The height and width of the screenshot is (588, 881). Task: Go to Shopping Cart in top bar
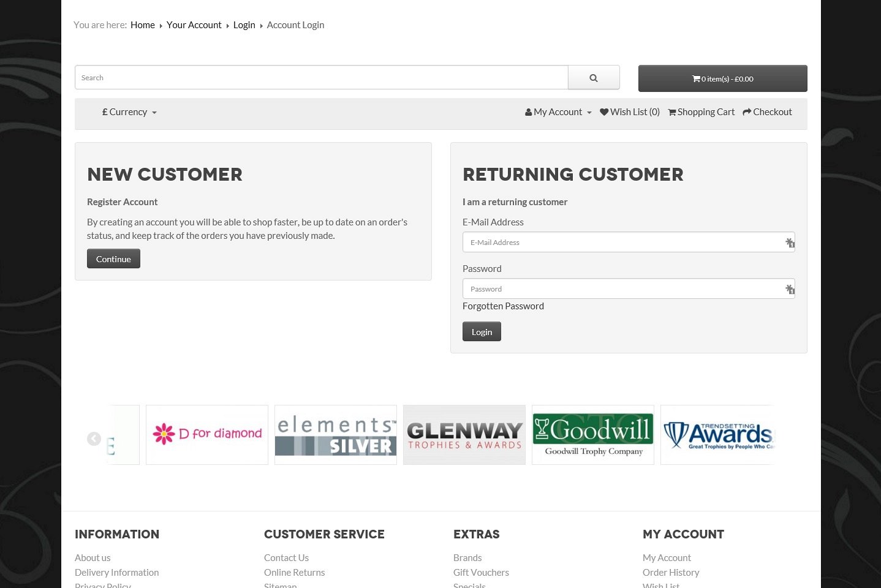tap(701, 112)
